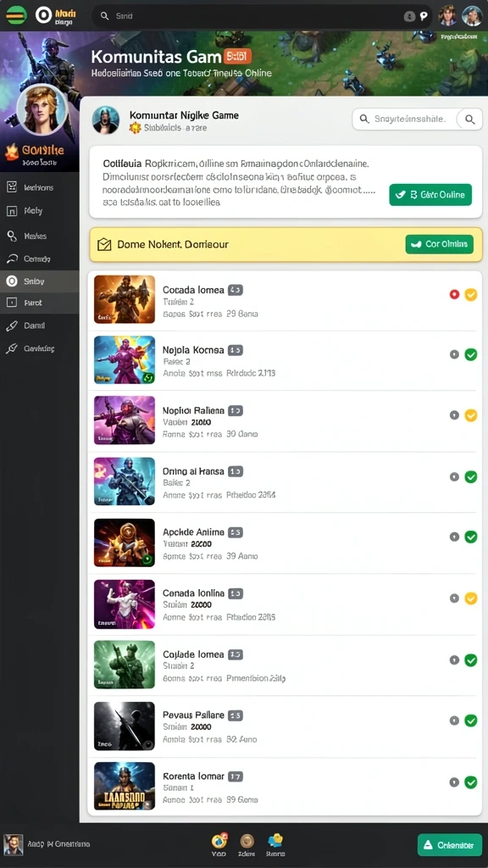The image size is (488, 868).
Task: Click the green Cnlemabe button at bottom right
Action: [449, 845]
